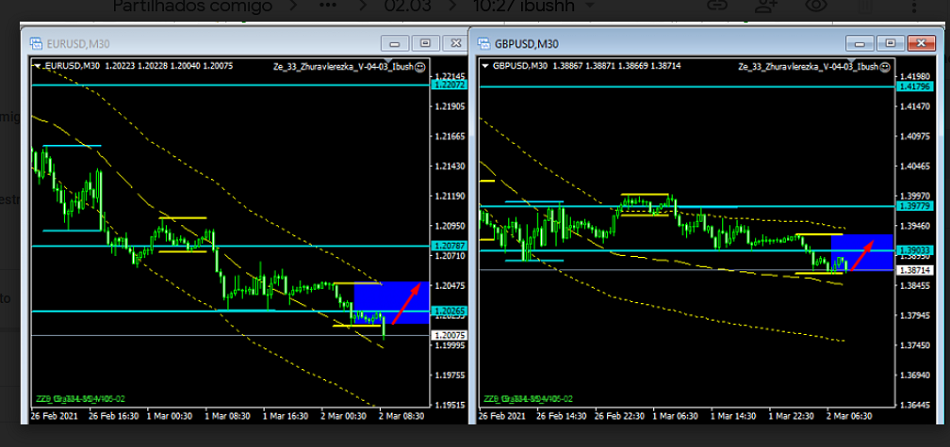950x447 pixels.
Task: Click the smiley face icon on EURUSD chart
Action: (420, 66)
